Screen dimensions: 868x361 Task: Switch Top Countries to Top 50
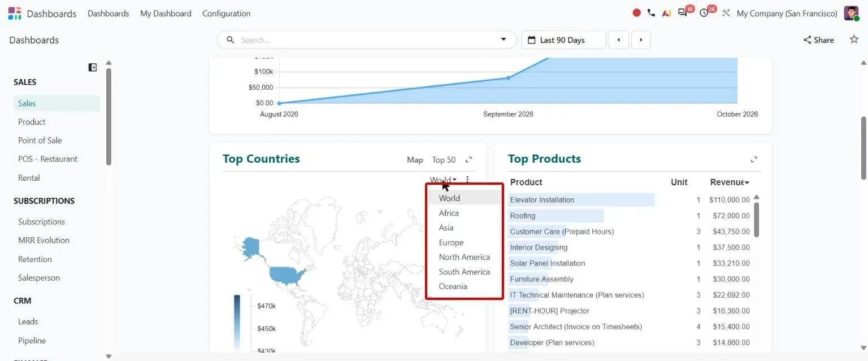(444, 160)
